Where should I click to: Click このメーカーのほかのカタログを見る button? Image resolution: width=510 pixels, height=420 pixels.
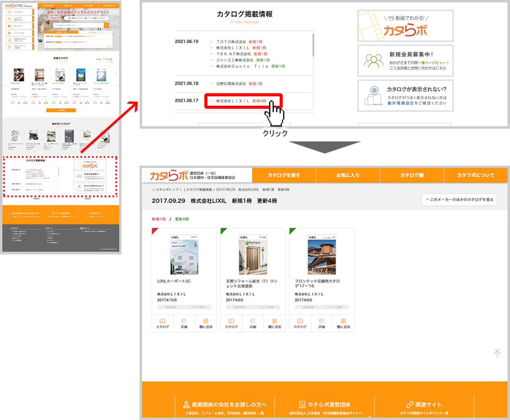point(459,199)
